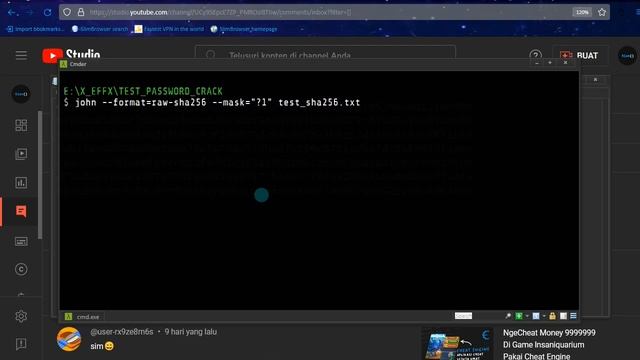Open the SlimBrowser homepage bookmark
The image size is (640, 360).
click(x=244, y=29)
